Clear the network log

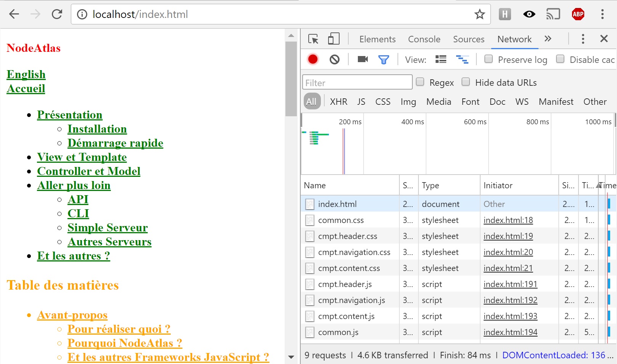[334, 59]
